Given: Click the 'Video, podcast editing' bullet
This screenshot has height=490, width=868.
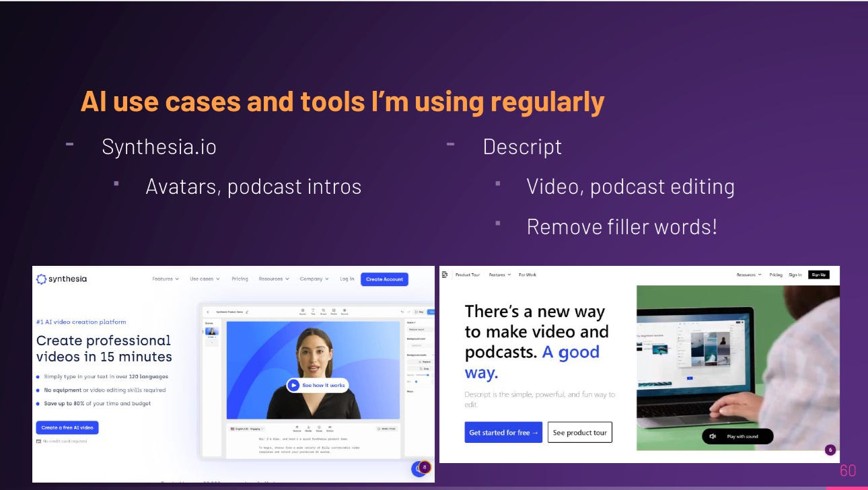Looking at the screenshot, I should pyautogui.click(x=630, y=186).
